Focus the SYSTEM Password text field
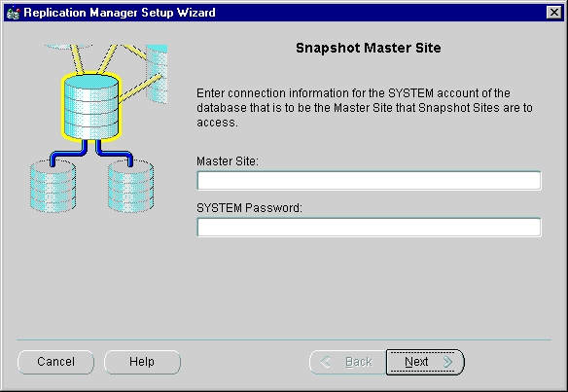 point(370,228)
